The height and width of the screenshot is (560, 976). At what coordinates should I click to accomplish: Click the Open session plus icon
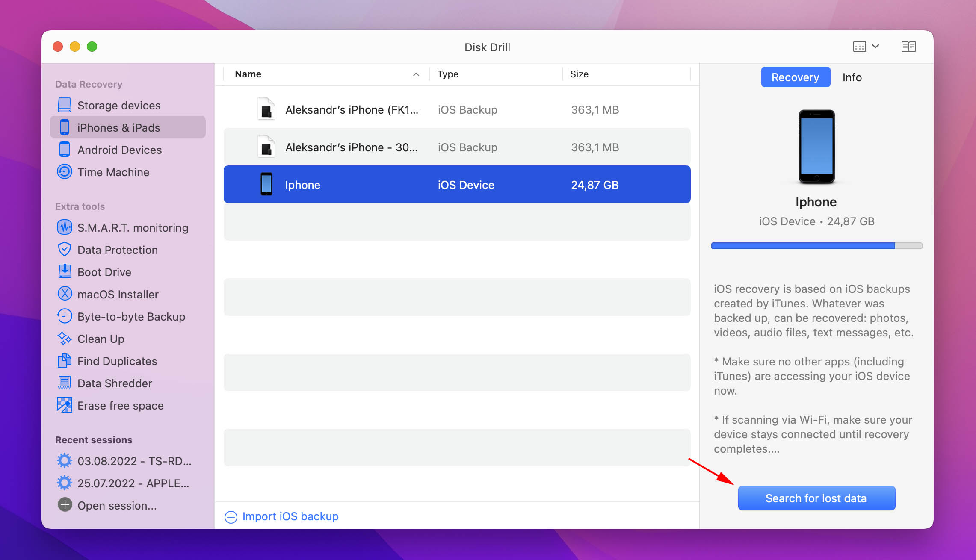click(65, 505)
